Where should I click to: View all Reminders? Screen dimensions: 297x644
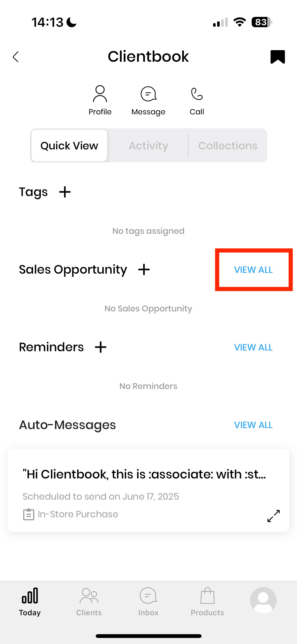pyautogui.click(x=253, y=347)
